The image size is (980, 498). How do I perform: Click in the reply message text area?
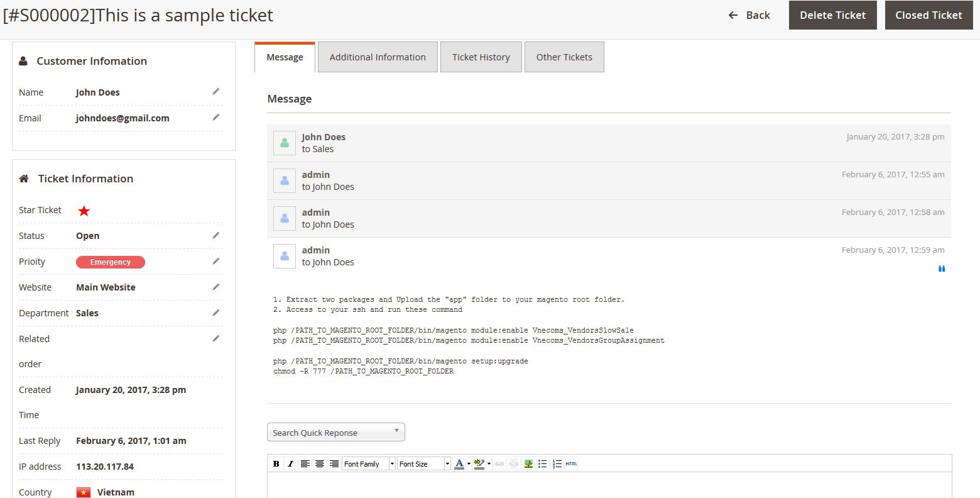[x=609, y=485]
